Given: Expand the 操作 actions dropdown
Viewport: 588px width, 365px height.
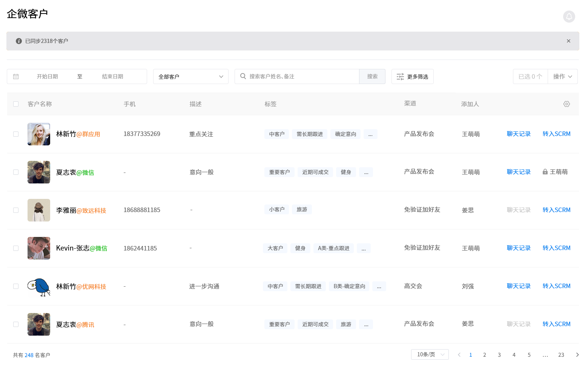Looking at the screenshot, I should (x=562, y=76).
